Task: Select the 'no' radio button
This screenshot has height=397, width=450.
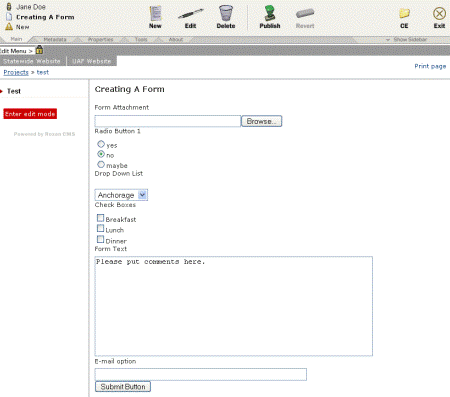Action: point(101,154)
